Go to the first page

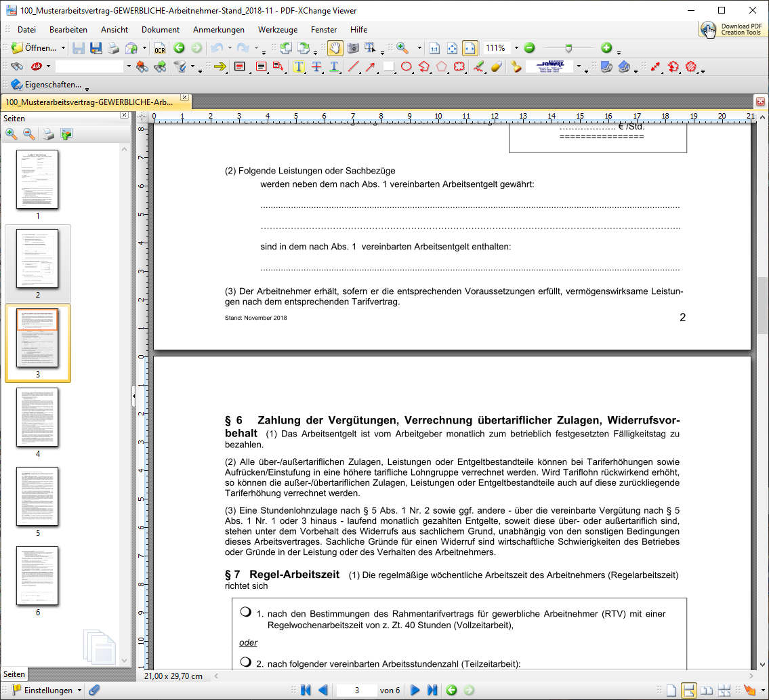tap(306, 691)
